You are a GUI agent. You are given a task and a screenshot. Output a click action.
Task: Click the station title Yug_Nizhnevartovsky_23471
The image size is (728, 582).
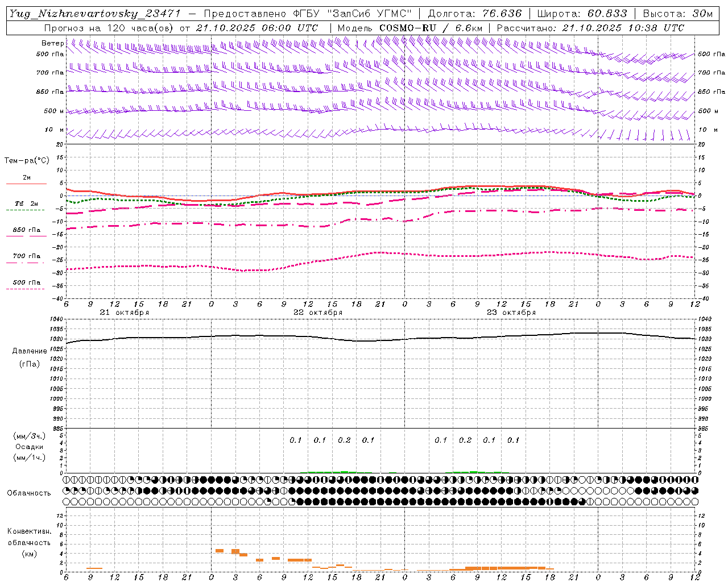pos(95,14)
